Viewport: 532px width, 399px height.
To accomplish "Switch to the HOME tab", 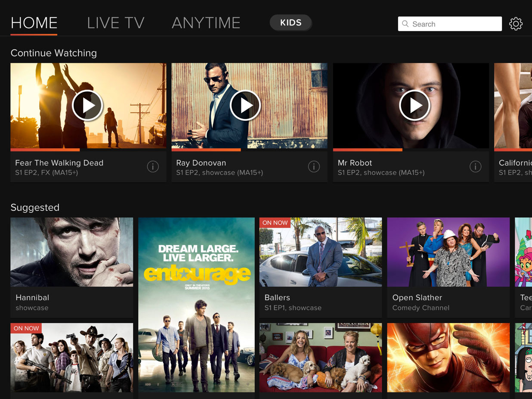I will [34, 23].
